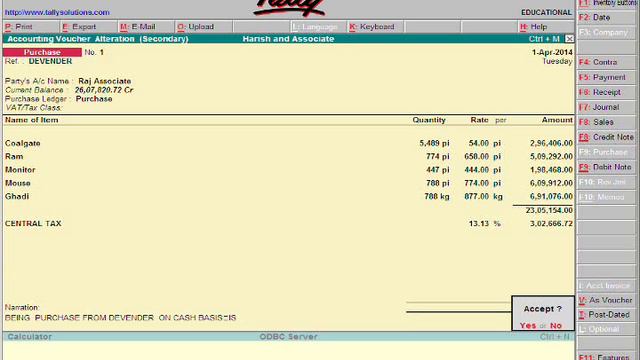
Task: Click party name Raj Associate
Action: pos(104,81)
